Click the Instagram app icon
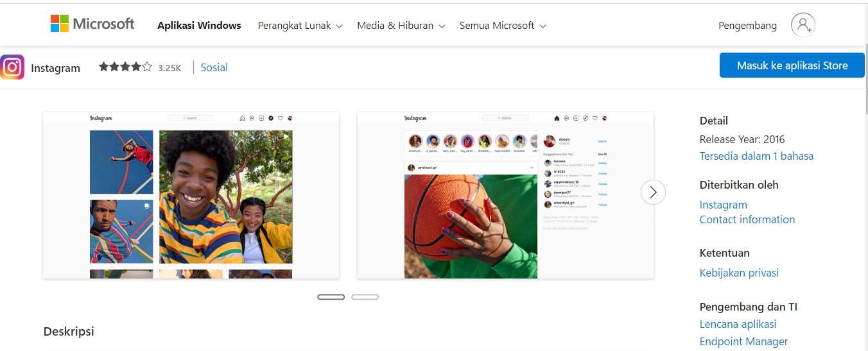 (12, 67)
